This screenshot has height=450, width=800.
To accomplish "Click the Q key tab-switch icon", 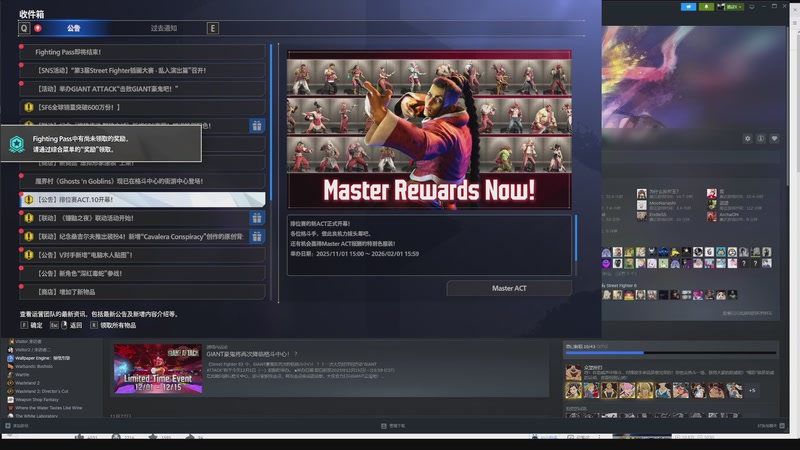I will click(24, 28).
